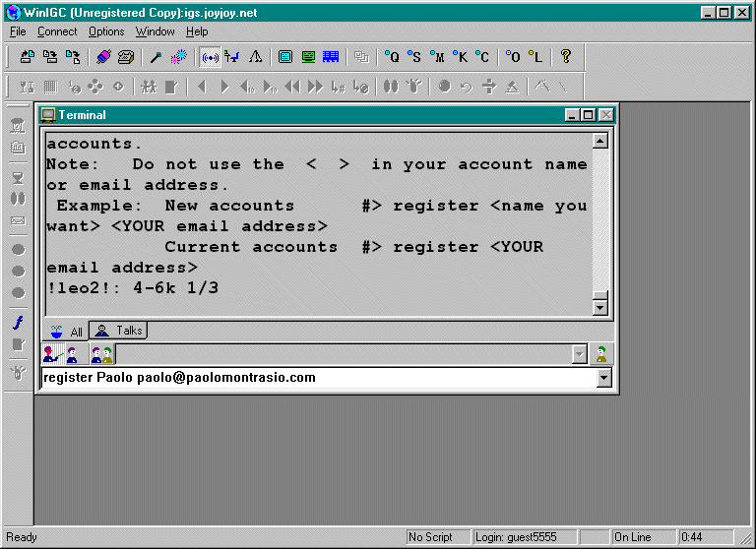Click the grey overlapping windows icon
Screen dimensions: 756x549
tap(361, 57)
